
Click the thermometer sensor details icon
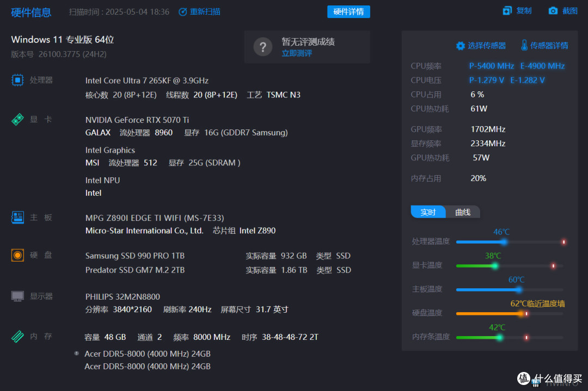coord(524,45)
